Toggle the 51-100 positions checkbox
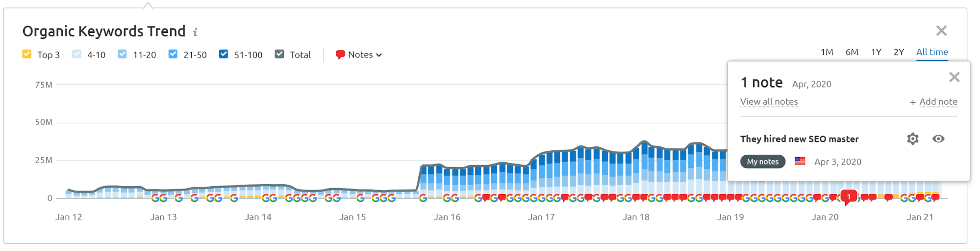980x251 pixels. (x=224, y=54)
